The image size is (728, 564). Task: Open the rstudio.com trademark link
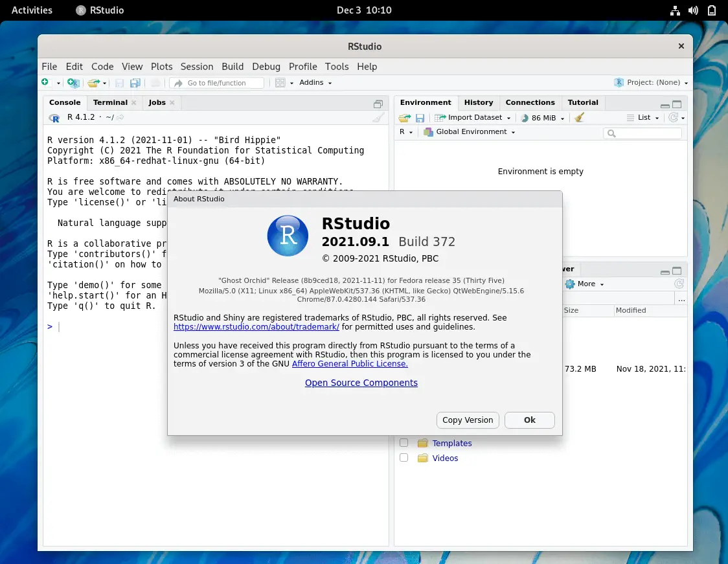click(256, 327)
